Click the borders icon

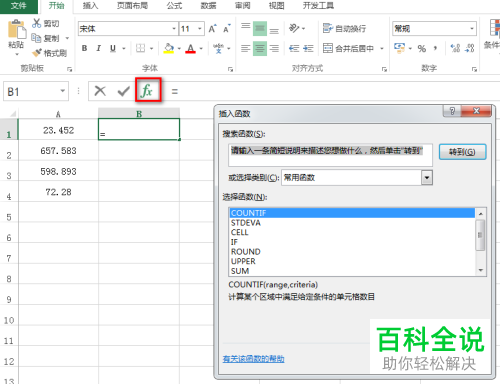[141, 48]
